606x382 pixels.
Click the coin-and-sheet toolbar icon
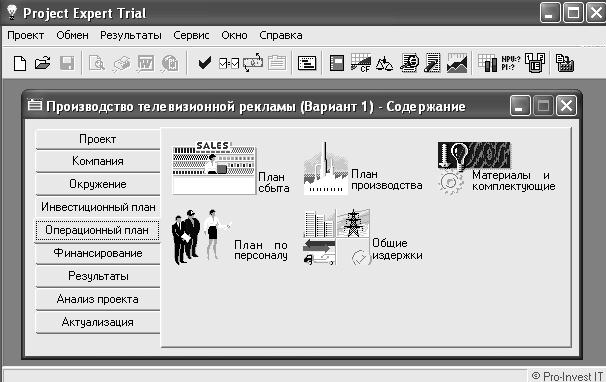pyautogui.click(x=409, y=63)
